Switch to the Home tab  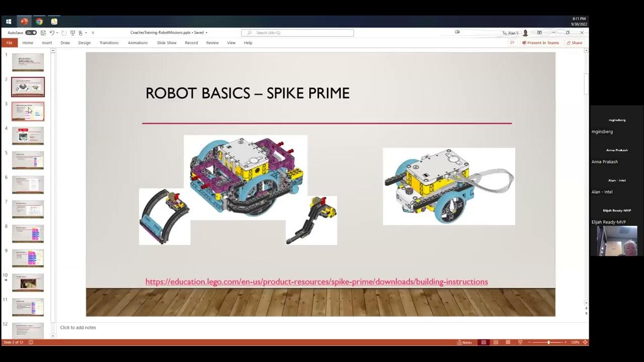tap(28, 43)
